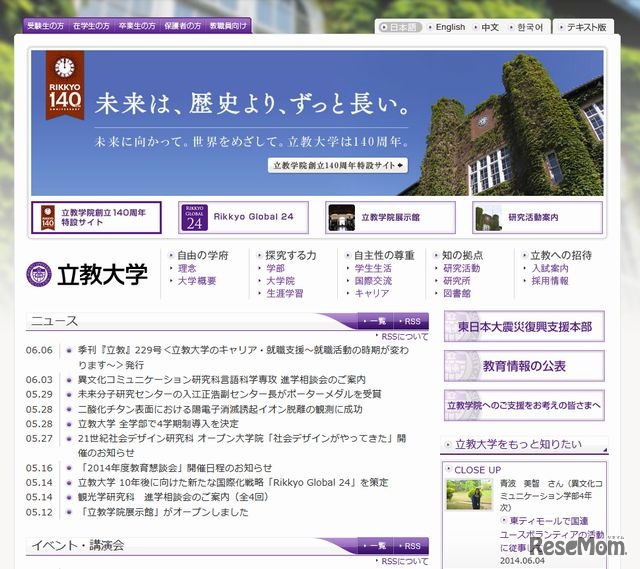Open the Rikkyo Global 24 card text
The width and height of the screenshot is (640, 569).
(253, 217)
